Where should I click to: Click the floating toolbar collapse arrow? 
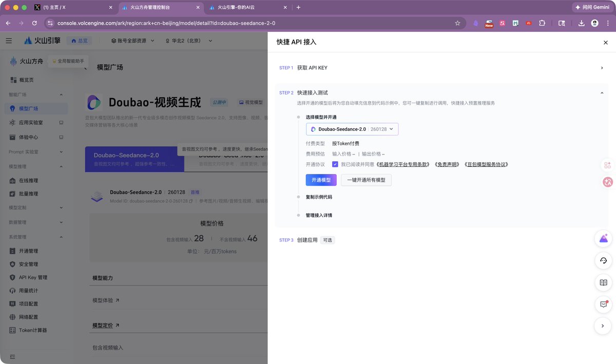[603, 325]
